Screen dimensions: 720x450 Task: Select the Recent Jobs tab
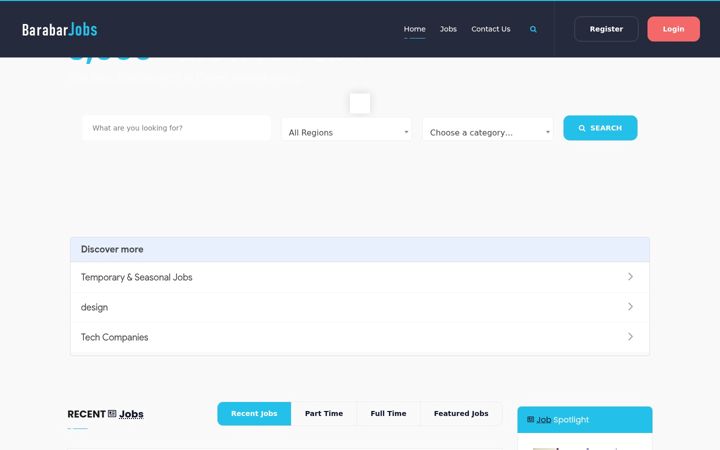pos(254,414)
